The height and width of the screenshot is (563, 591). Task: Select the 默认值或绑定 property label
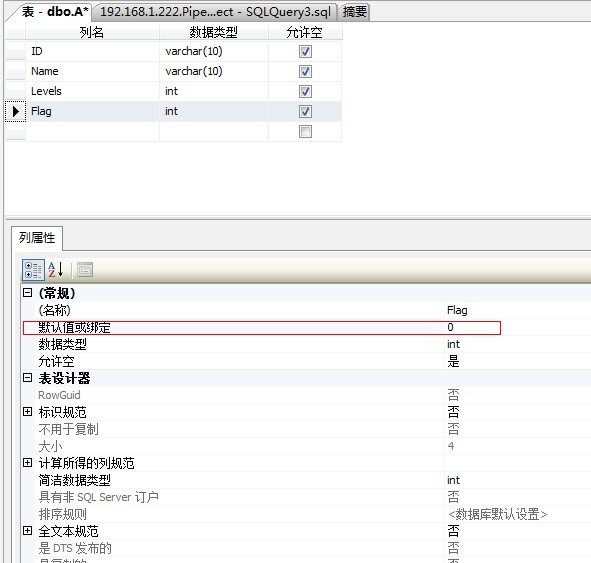coord(74,327)
